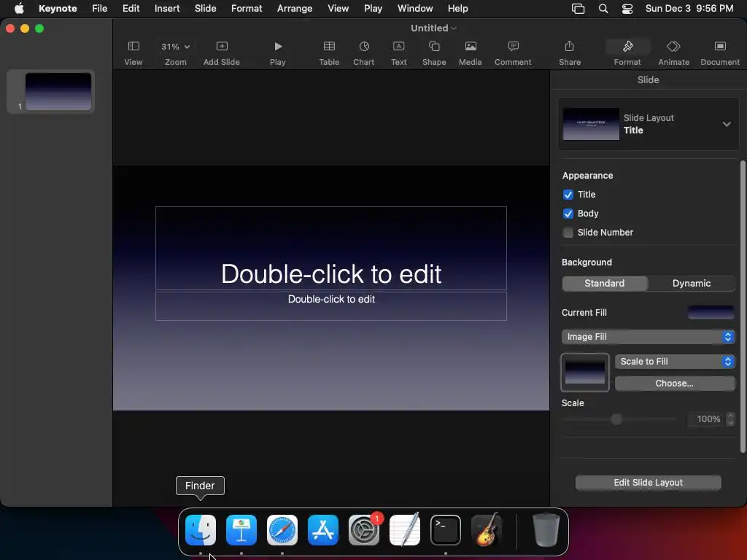Click the Untitled document title chevron
This screenshot has width=747, height=560.
[x=454, y=28]
